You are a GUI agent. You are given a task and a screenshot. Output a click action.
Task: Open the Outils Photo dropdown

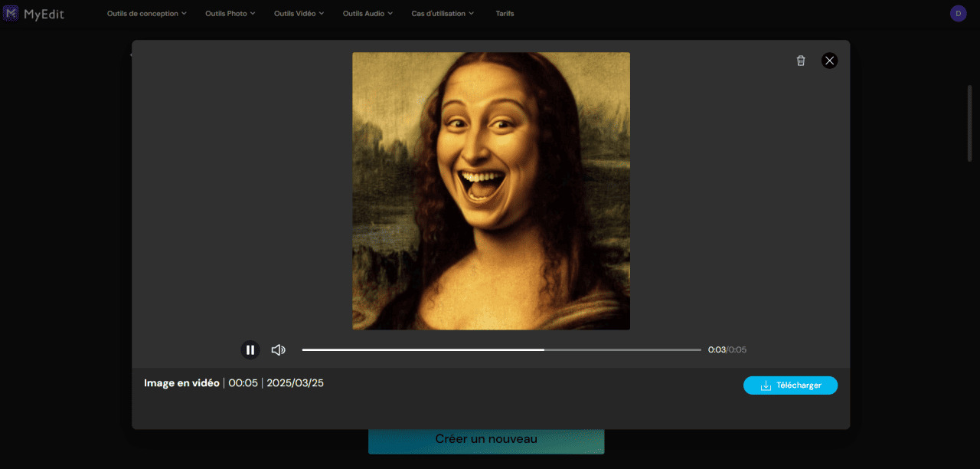point(230,13)
